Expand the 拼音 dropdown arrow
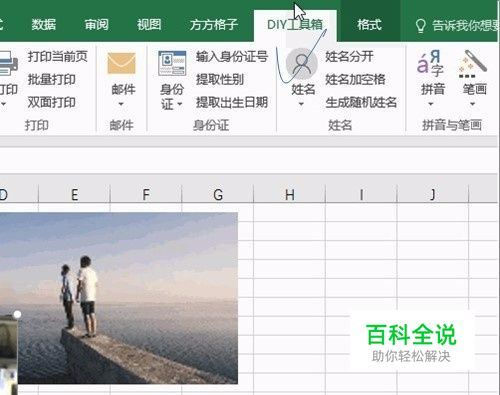 tap(431, 104)
